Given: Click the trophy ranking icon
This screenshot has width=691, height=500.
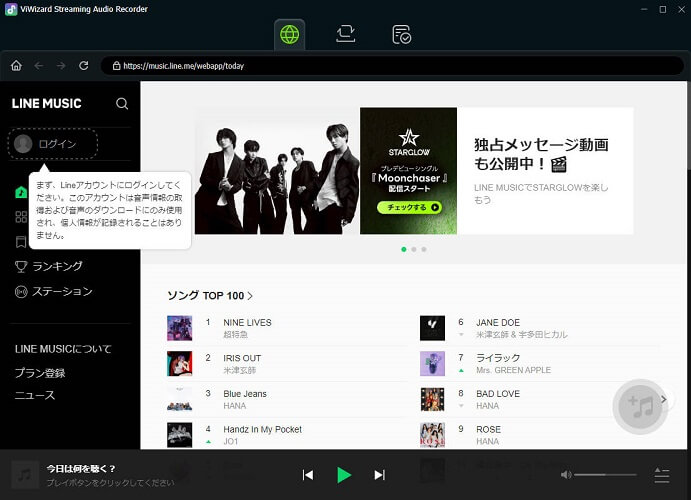Looking at the screenshot, I should (x=21, y=267).
